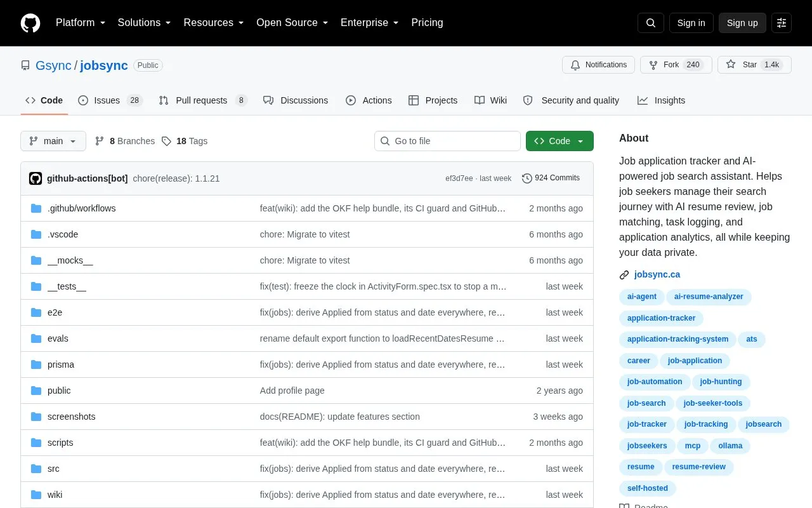Click the folder icon beside __tests__
812x508 pixels.
[x=36, y=286]
